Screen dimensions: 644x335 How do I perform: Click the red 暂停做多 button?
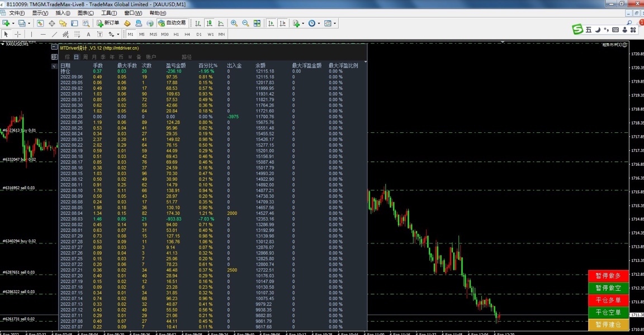[608, 276]
